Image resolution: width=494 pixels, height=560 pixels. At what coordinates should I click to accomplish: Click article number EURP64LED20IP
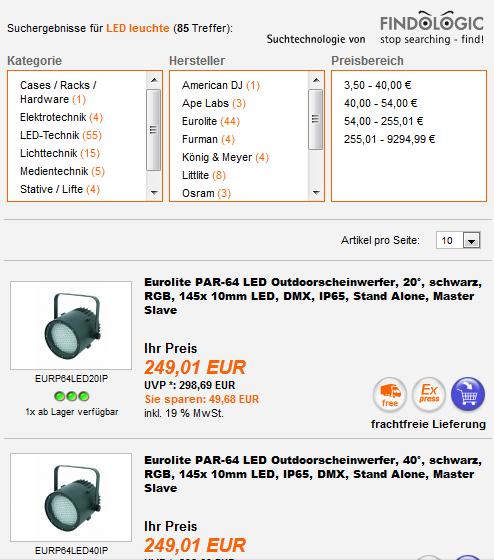pos(71,379)
